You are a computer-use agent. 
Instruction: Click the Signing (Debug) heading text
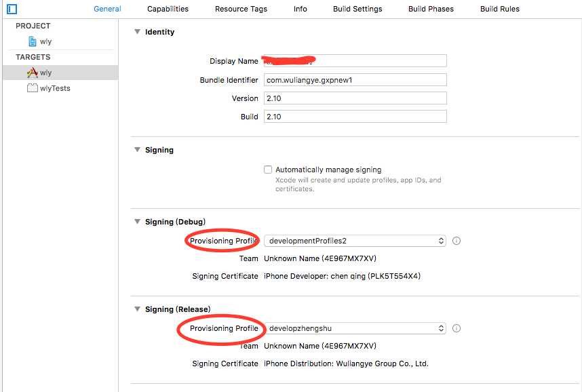click(175, 222)
